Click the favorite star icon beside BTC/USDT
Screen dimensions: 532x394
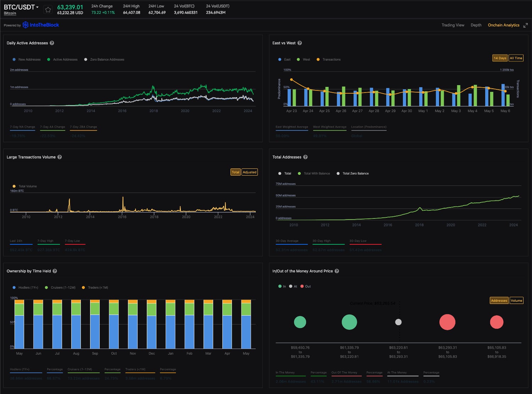[x=48, y=10]
